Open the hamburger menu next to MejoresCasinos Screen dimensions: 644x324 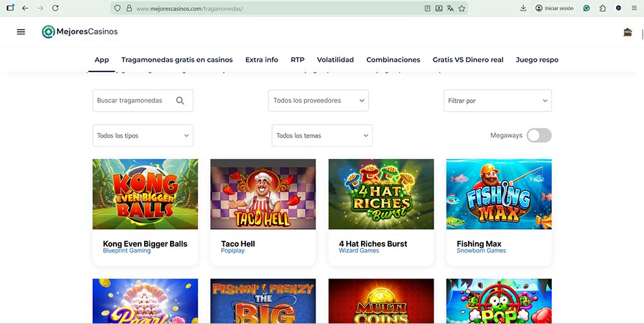coord(21,32)
